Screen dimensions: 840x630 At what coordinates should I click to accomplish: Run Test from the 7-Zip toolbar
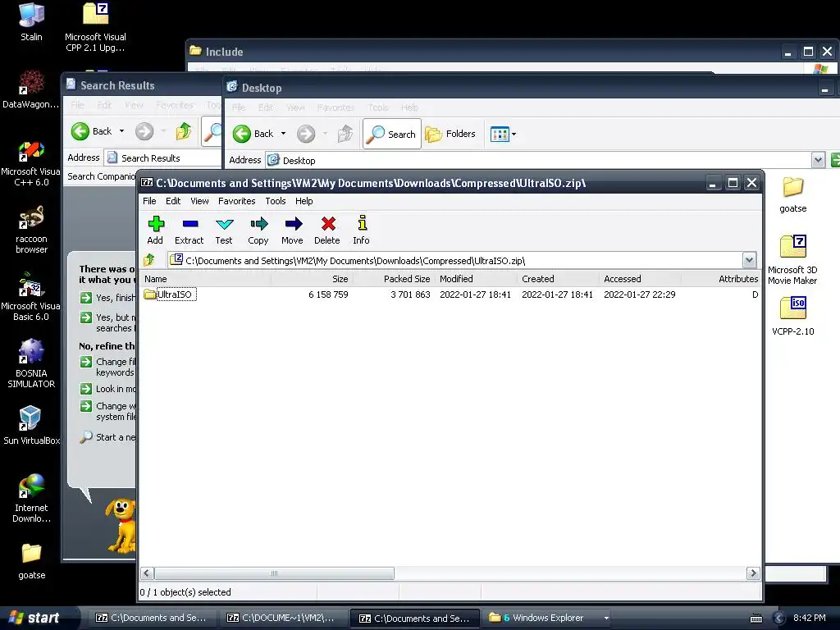click(x=224, y=231)
